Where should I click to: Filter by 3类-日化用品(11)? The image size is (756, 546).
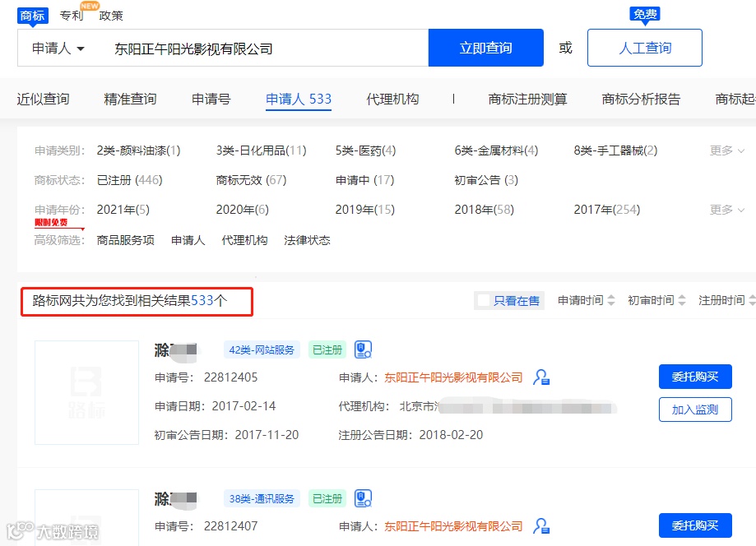(261, 150)
